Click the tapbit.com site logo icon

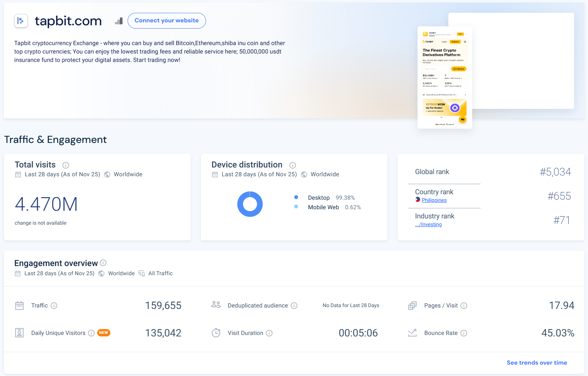21,21
